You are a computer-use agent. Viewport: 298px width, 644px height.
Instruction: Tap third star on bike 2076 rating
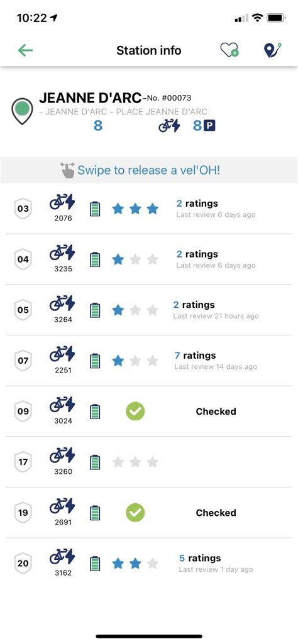[x=153, y=209]
